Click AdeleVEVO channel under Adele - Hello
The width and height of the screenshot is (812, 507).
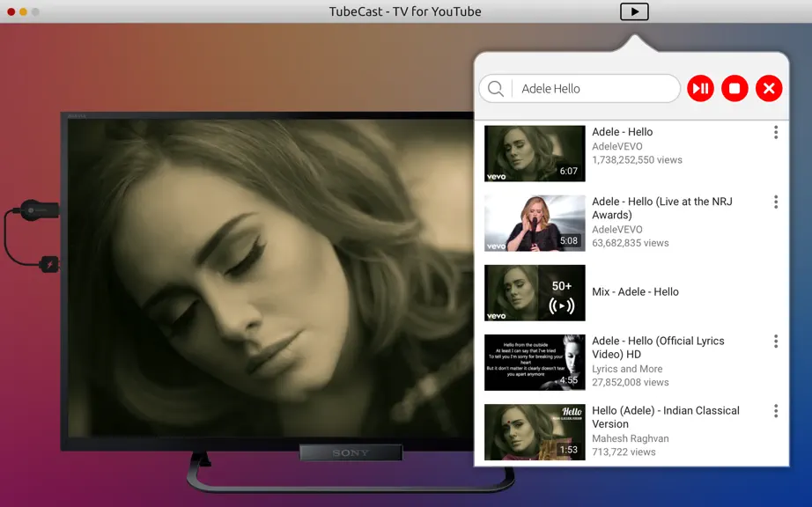click(616, 146)
